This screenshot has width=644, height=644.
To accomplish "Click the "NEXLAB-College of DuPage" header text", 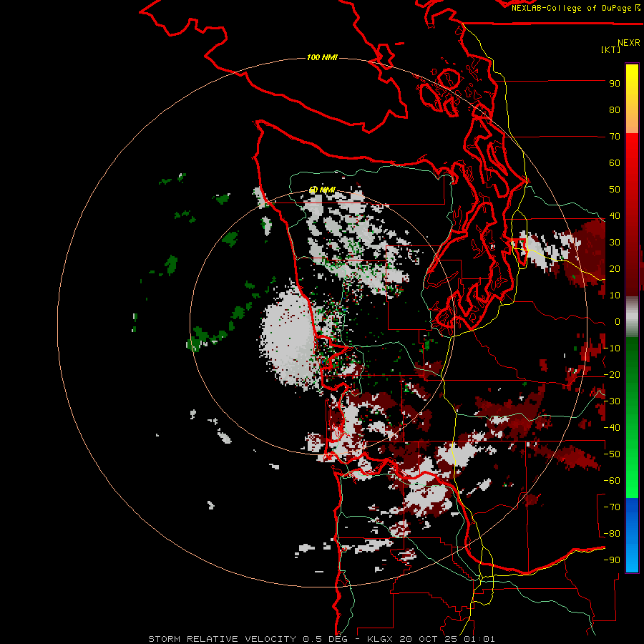I will point(572,8).
